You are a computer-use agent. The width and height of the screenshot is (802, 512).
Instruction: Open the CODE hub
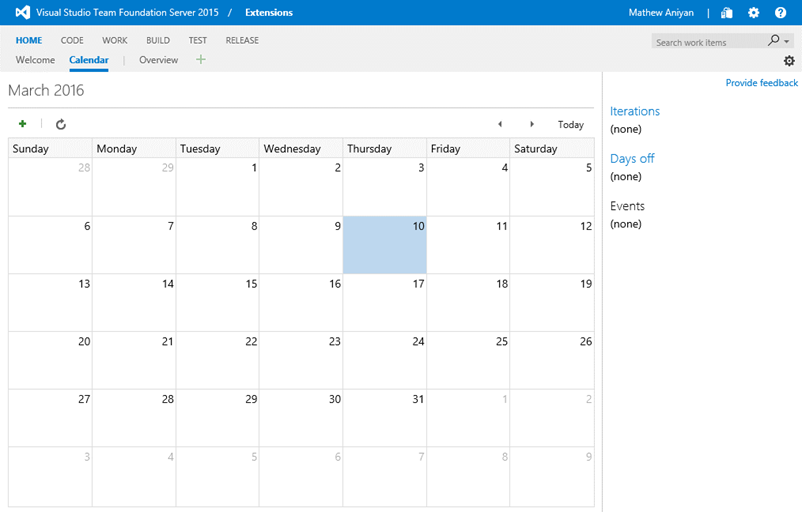72,40
